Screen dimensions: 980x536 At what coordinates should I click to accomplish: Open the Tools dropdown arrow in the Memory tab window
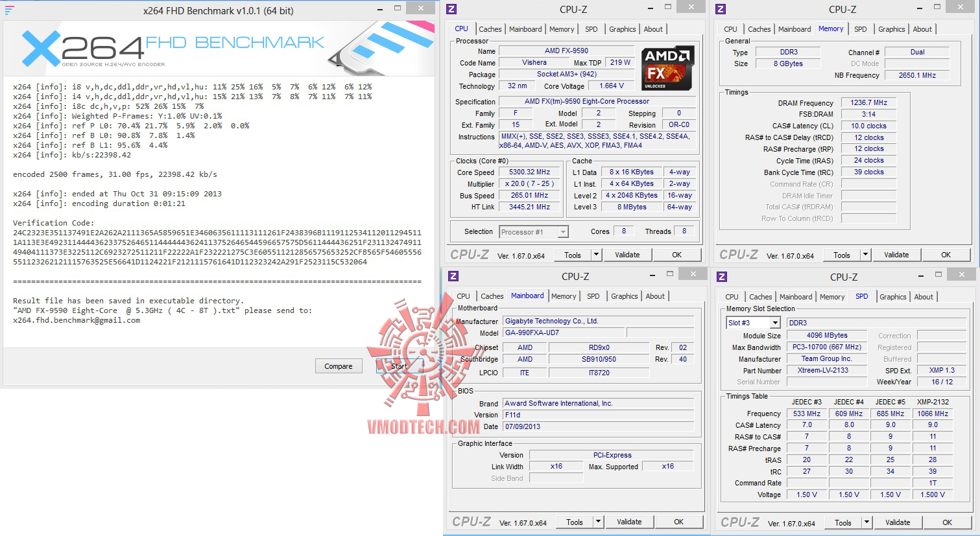coord(866,255)
